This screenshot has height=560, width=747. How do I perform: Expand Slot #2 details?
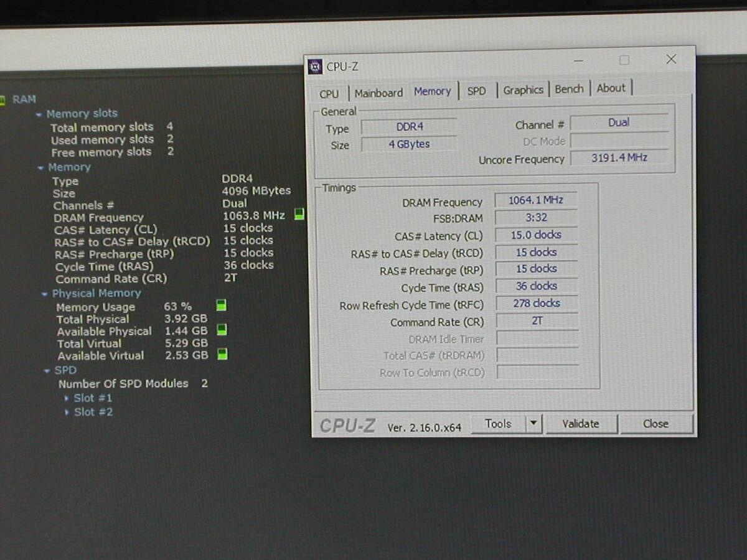point(67,412)
